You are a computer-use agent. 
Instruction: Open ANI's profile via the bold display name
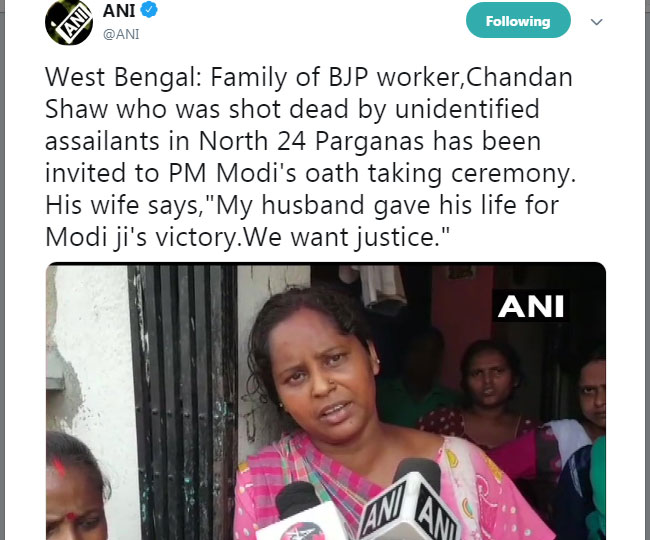(x=119, y=10)
